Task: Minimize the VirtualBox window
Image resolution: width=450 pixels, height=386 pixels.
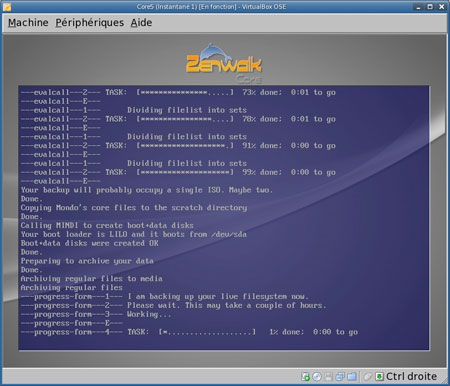Action: 419,7
